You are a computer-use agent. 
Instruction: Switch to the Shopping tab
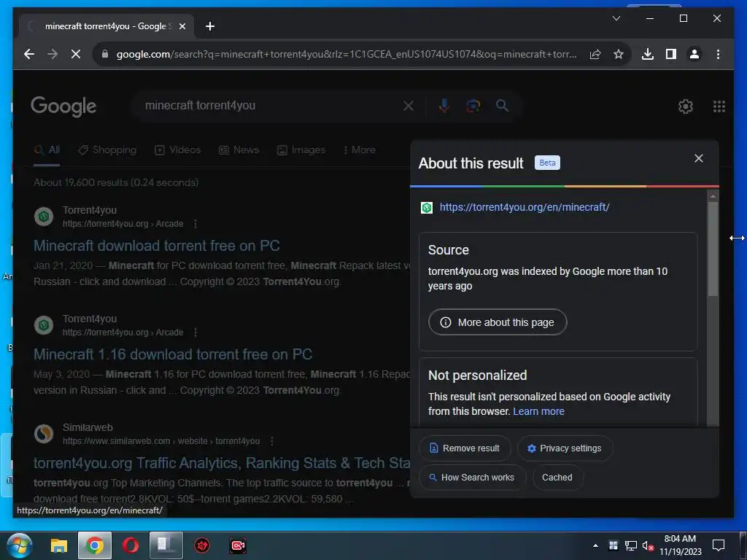pyautogui.click(x=107, y=150)
